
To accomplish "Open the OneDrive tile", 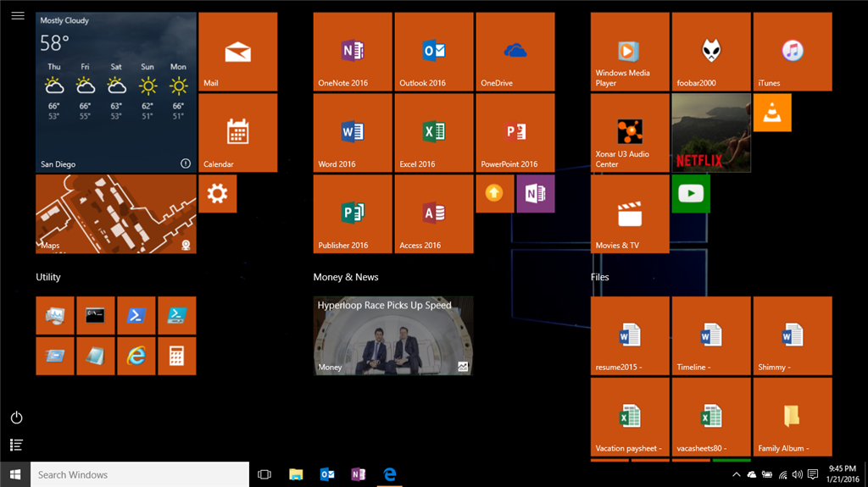I will tap(515, 52).
